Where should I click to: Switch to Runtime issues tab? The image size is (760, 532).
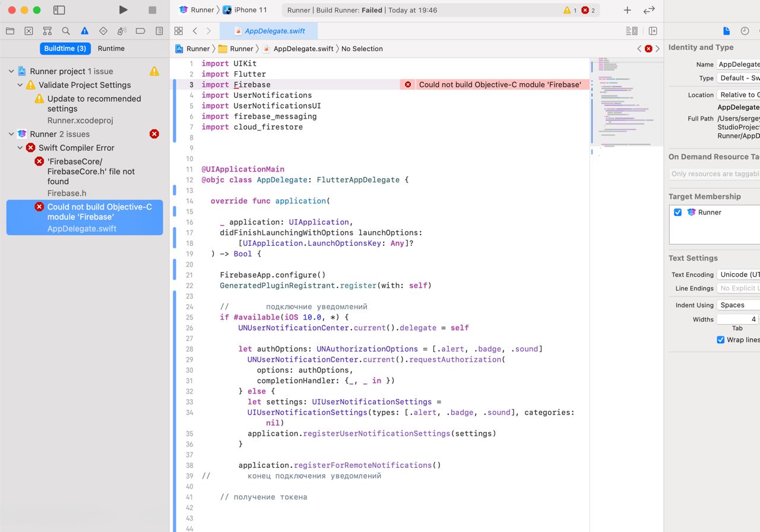point(111,49)
